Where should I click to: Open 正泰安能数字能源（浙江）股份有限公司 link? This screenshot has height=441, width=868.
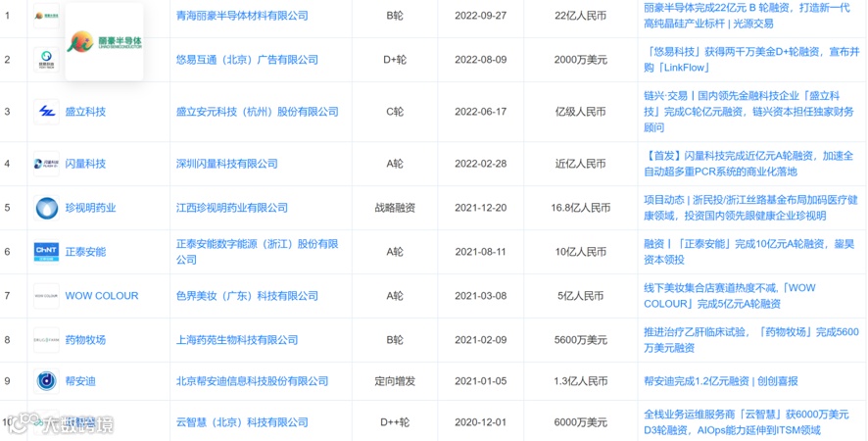click(258, 252)
